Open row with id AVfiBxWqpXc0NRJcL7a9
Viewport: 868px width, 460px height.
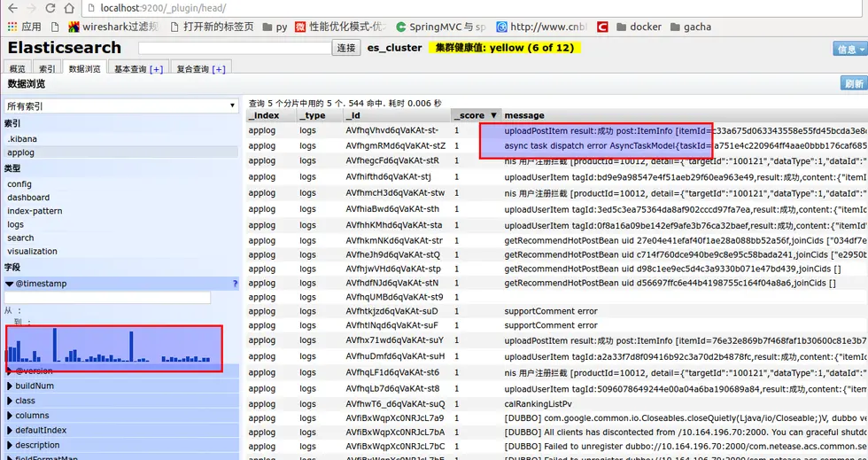click(x=557, y=417)
